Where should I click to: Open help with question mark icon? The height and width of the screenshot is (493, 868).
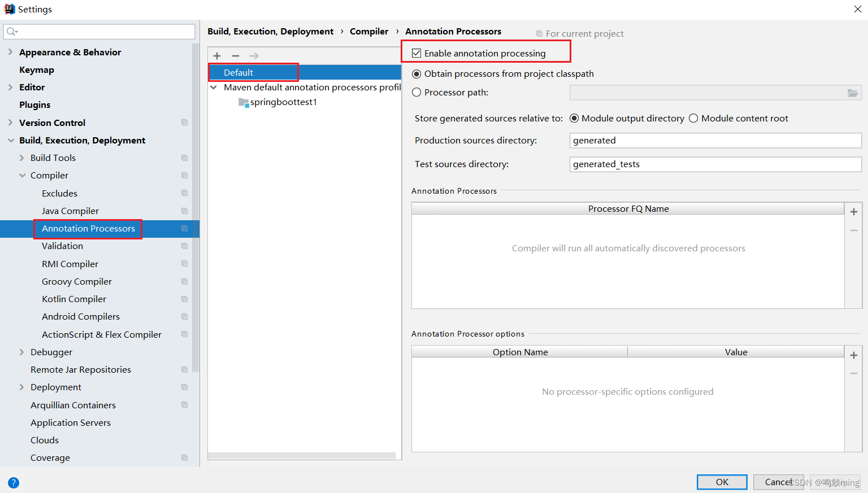coord(14,483)
